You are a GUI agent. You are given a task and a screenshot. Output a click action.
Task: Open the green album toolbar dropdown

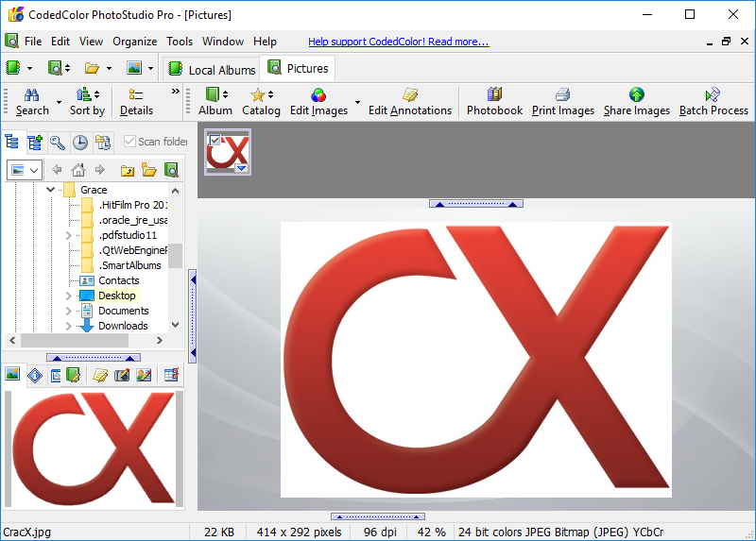pyautogui.click(x=29, y=68)
